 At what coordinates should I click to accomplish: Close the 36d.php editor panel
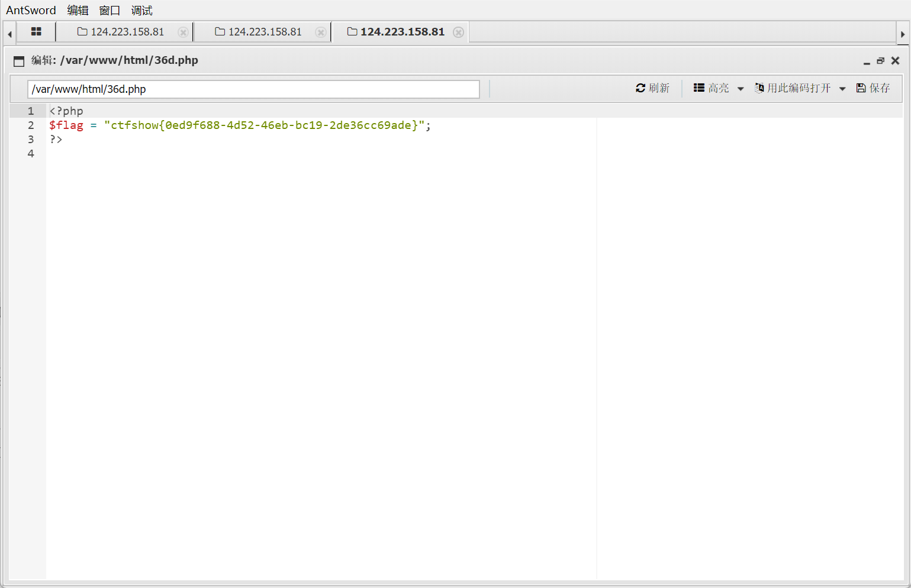click(895, 61)
